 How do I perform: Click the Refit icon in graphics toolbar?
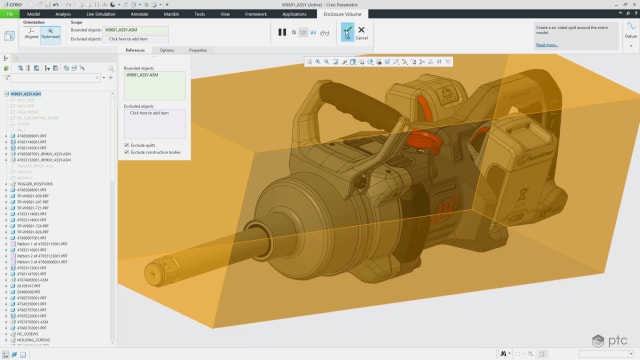point(309,62)
